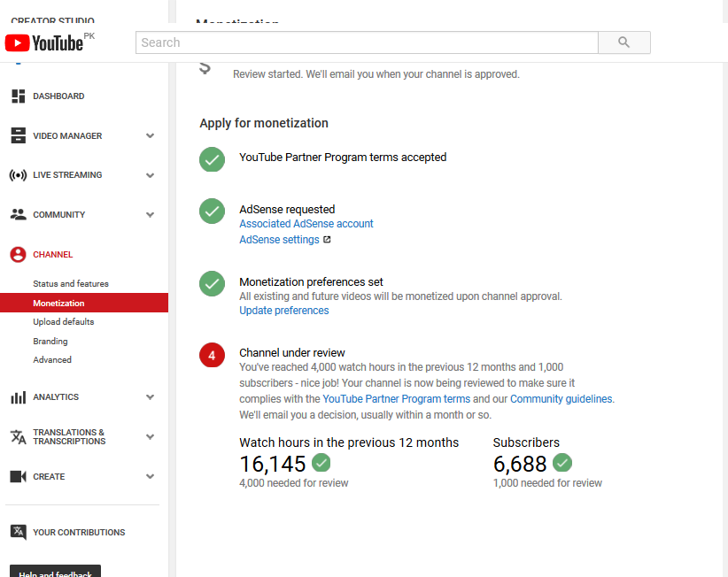The height and width of the screenshot is (577, 728).
Task: Open the Create menu label
Action: pyautogui.click(x=49, y=477)
